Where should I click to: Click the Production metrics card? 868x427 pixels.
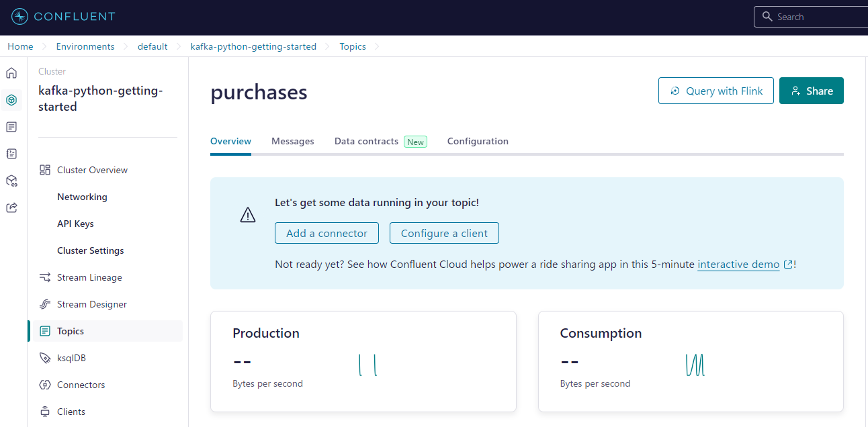tap(363, 361)
